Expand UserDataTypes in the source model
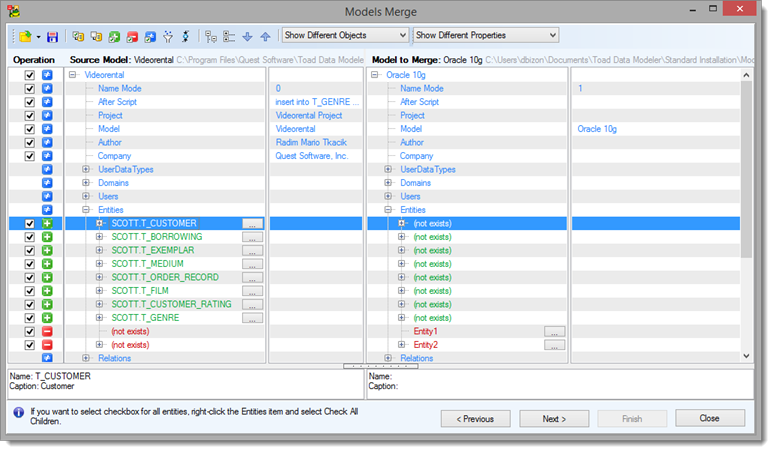The image size is (773, 452). pyautogui.click(x=86, y=169)
